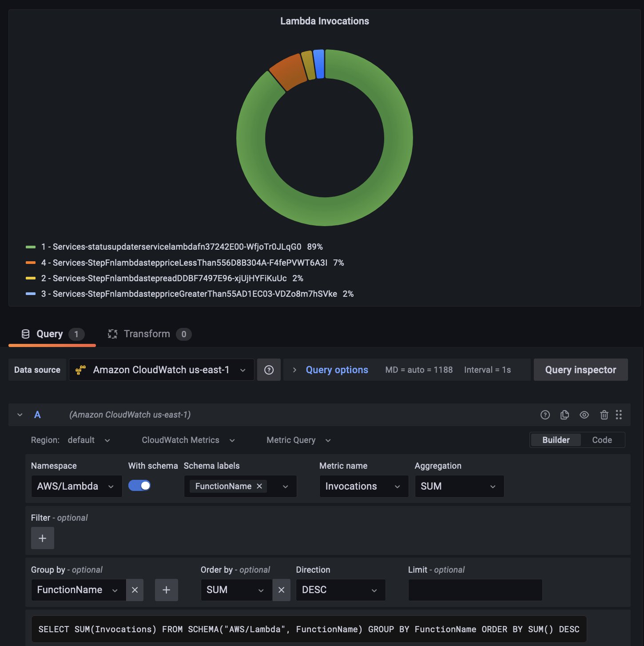
Task: Open Invocations metric name dropdown
Action: [x=364, y=486]
